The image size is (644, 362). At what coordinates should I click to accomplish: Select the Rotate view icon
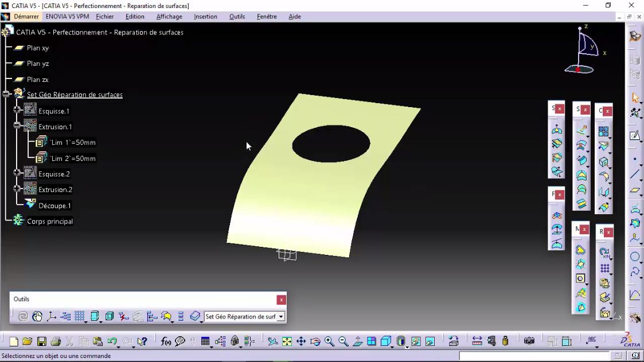314,341
